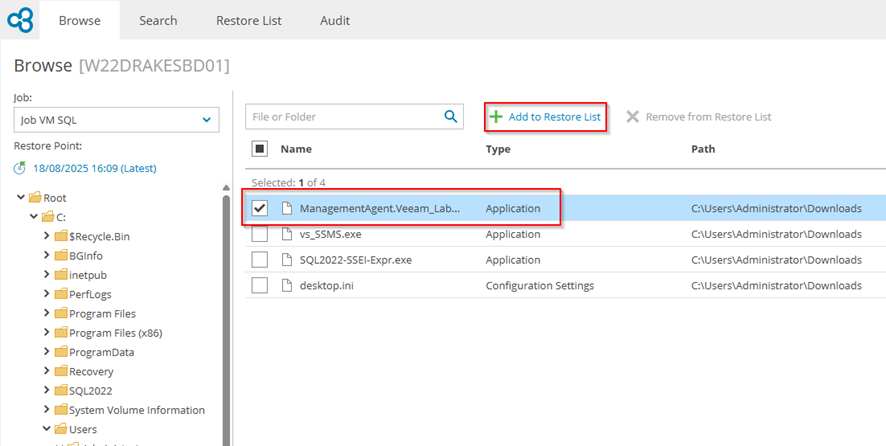Check the vs_SSMS.exe checkbox
Screen dimensions: 886x446
pos(260,234)
